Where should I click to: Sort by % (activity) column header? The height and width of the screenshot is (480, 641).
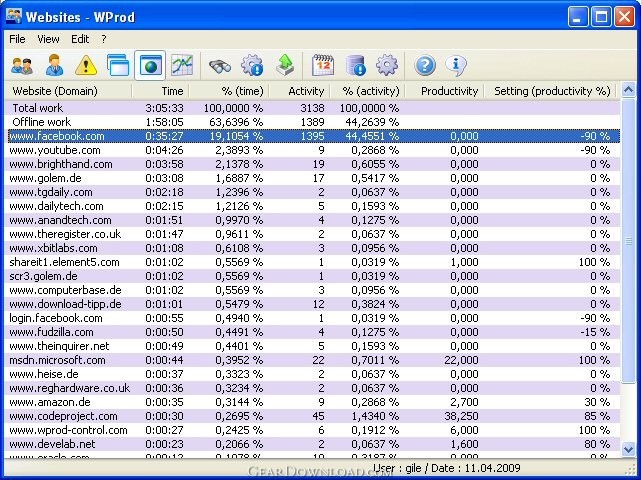click(367, 91)
